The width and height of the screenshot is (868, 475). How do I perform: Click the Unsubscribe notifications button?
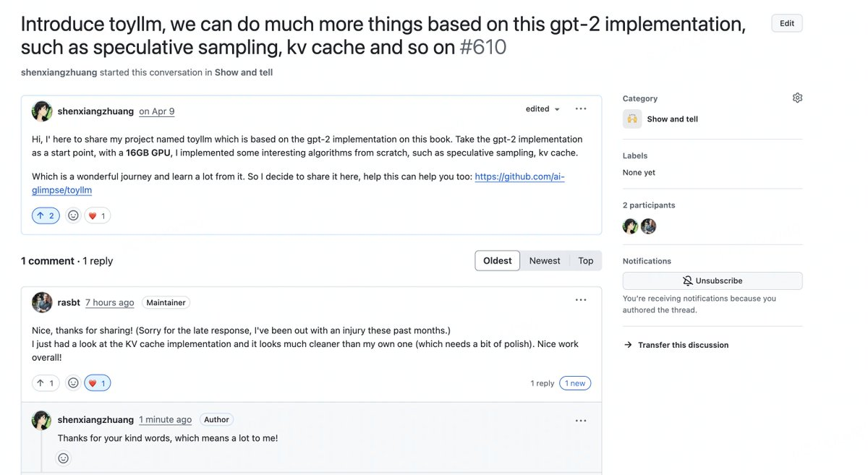pos(712,281)
